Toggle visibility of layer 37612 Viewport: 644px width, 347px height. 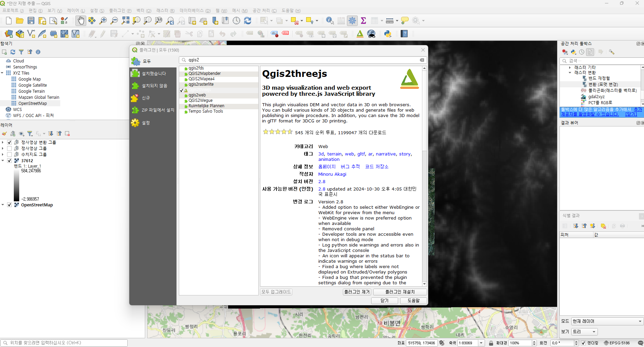pos(9,161)
